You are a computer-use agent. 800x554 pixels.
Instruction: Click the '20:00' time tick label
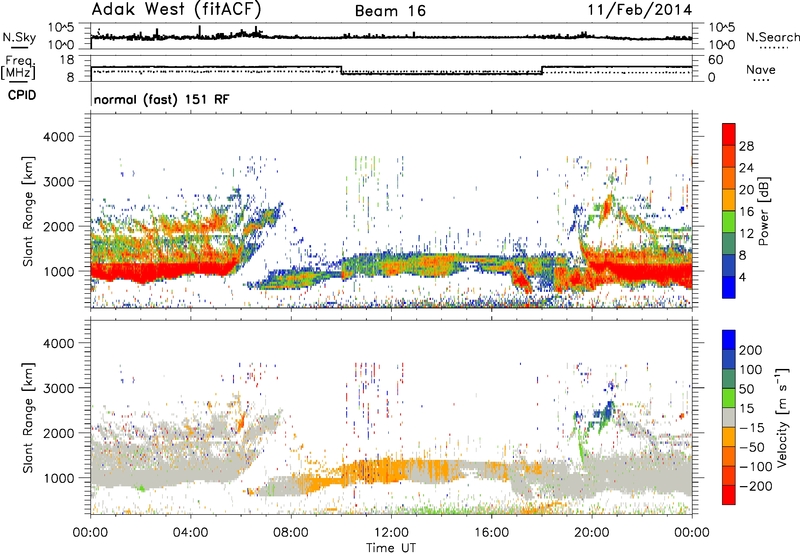[x=592, y=533]
